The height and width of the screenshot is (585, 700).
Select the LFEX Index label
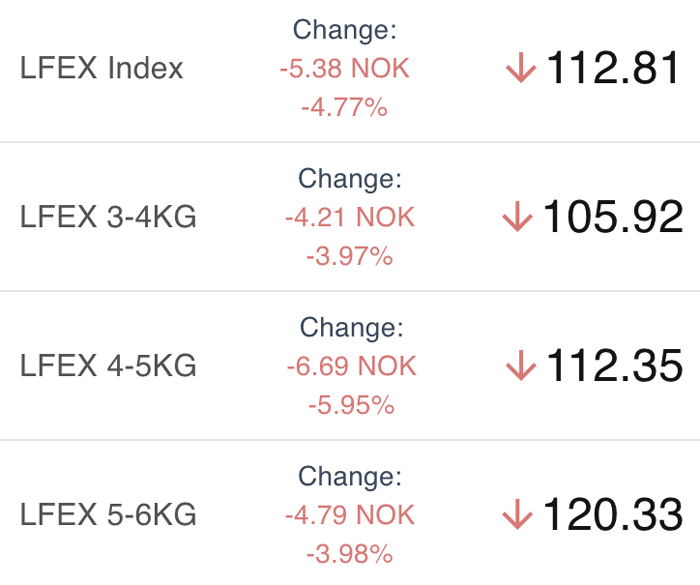click(x=101, y=68)
